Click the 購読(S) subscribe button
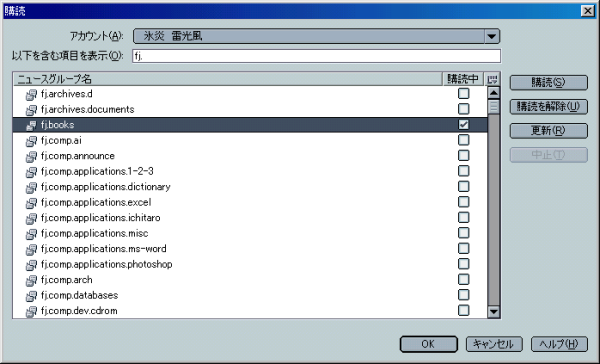Viewport: 600px width, 364px height. point(548,82)
